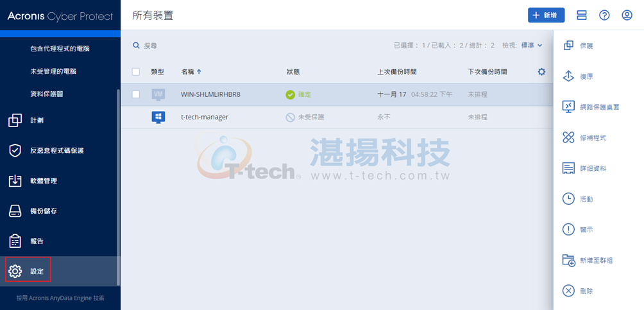Image resolution: width=644 pixels, height=310 pixels.
Task: Click the 保護 protect icon in right panel
Action: 568,46
